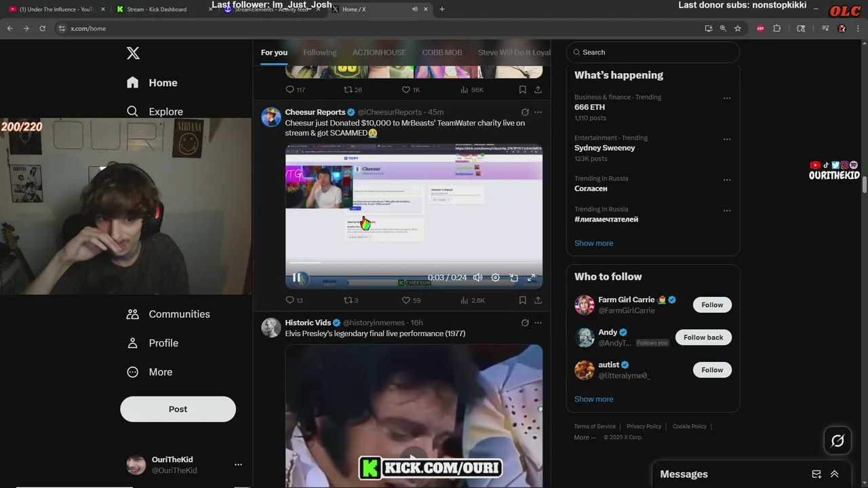
Task: Like Cheesur post with 59 likes
Action: (411, 300)
